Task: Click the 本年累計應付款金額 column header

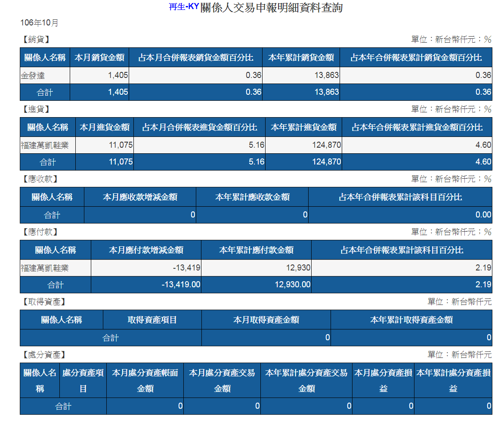Action: pos(256,250)
